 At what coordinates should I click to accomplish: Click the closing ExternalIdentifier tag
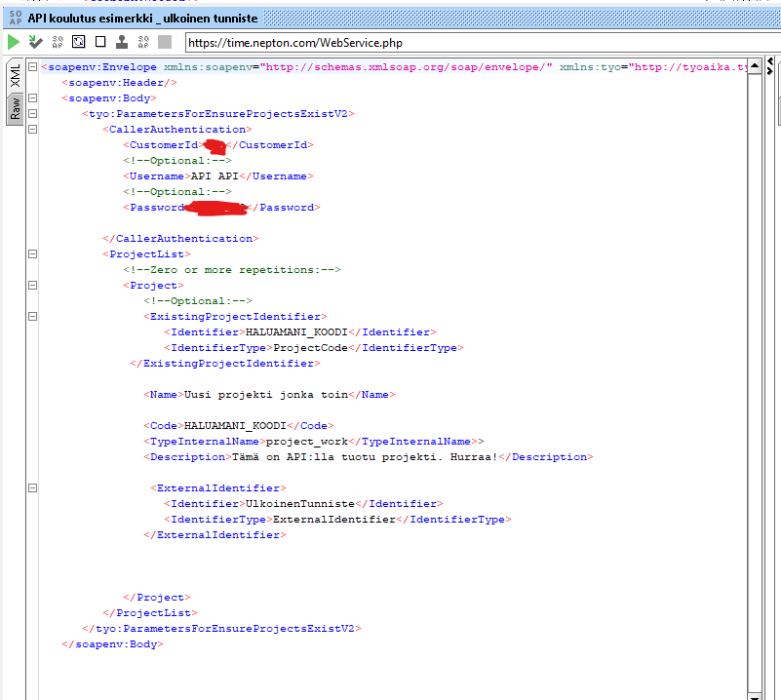pos(215,535)
